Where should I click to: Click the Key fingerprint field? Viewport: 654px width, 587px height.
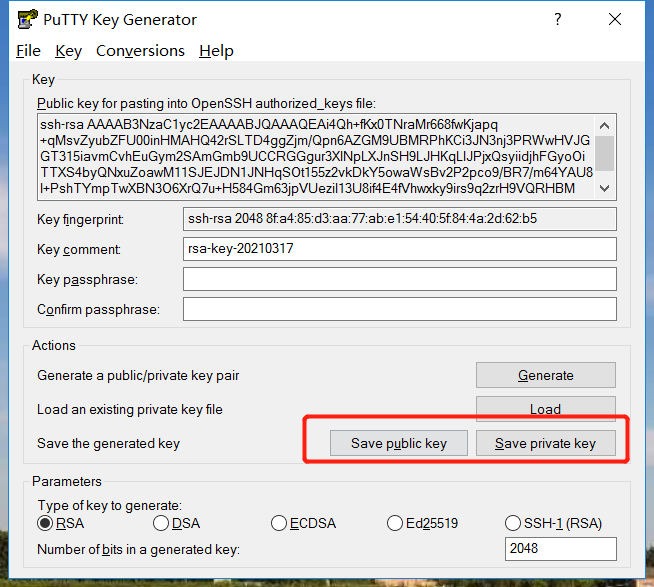400,219
